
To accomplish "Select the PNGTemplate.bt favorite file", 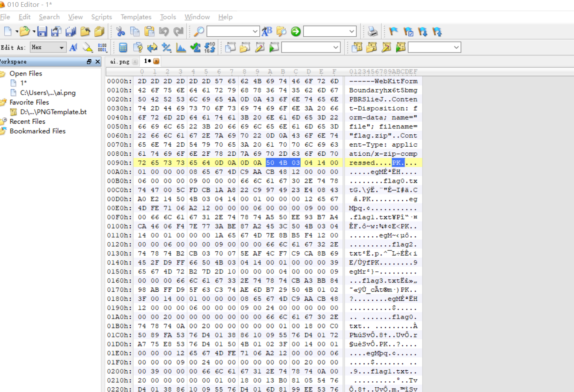I will [53, 112].
